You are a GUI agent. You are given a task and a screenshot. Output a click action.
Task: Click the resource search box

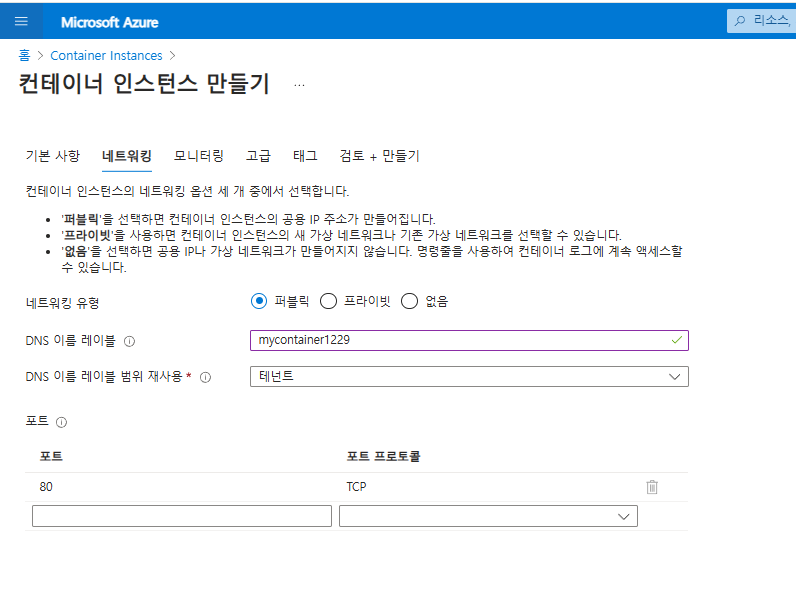(761, 21)
